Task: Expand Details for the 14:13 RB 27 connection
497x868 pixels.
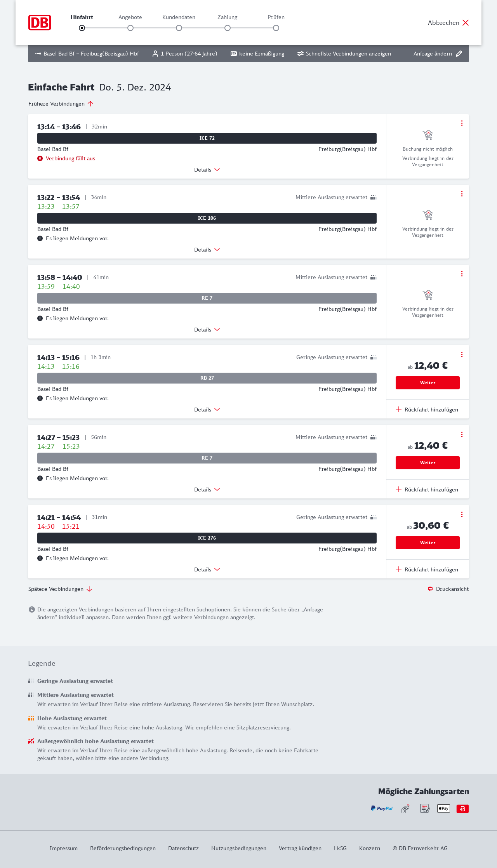Action: 207,410
